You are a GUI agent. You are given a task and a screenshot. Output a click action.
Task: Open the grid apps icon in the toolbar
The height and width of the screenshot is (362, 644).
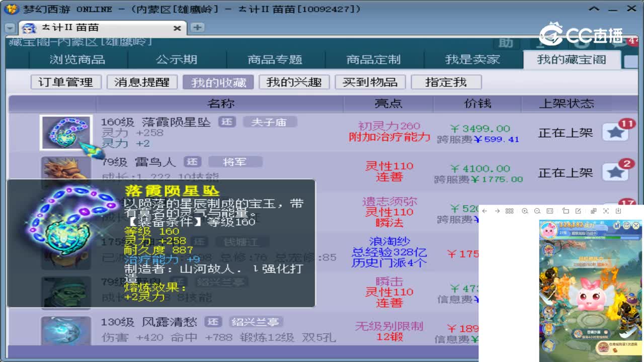pos(509,211)
